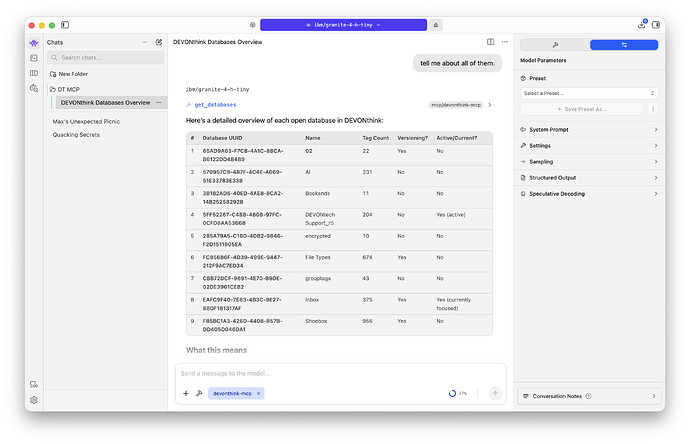Open My Models library icon in left rail
This screenshot has height=444, width=690.
coord(34,73)
